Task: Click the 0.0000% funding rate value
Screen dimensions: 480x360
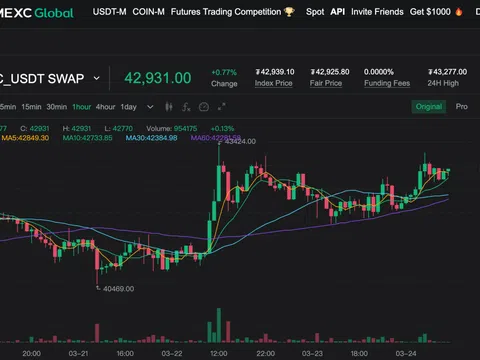Action: (379, 72)
